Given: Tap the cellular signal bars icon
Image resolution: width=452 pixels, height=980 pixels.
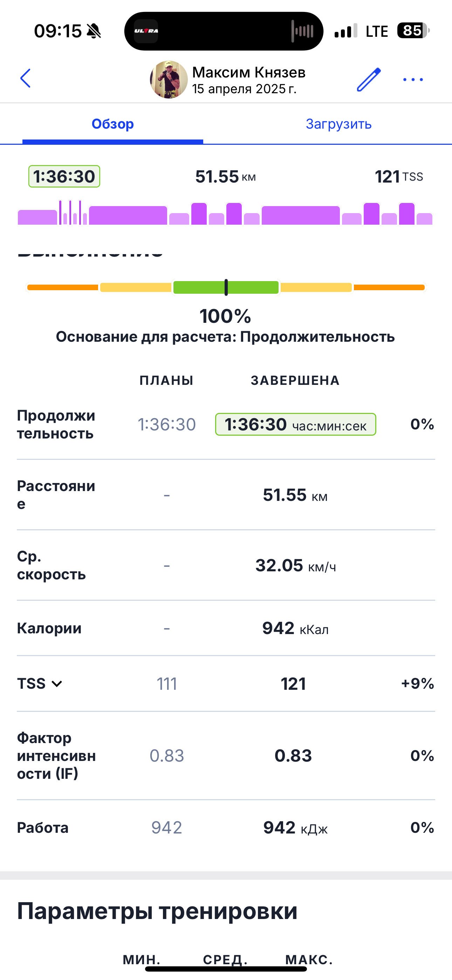Looking at the screenshot, I should point(346,31).
